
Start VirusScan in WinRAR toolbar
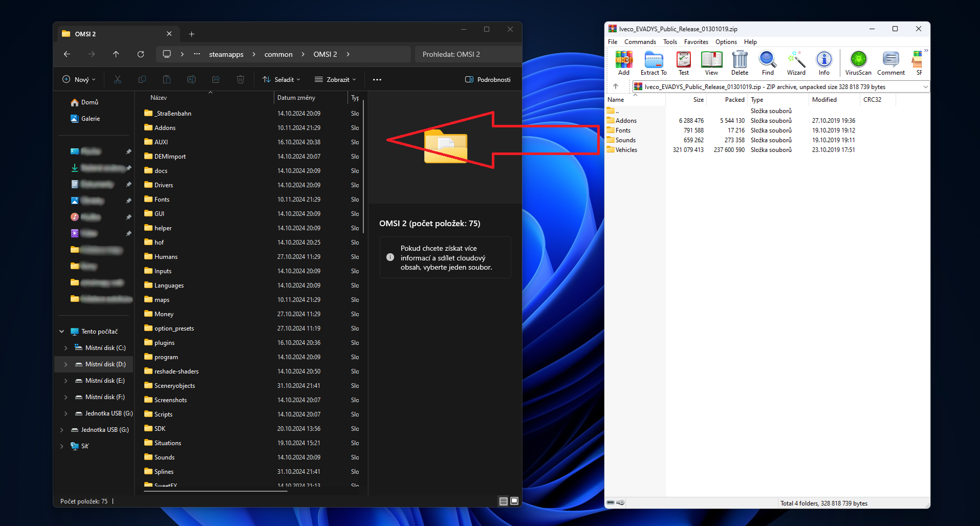(858, 63)
